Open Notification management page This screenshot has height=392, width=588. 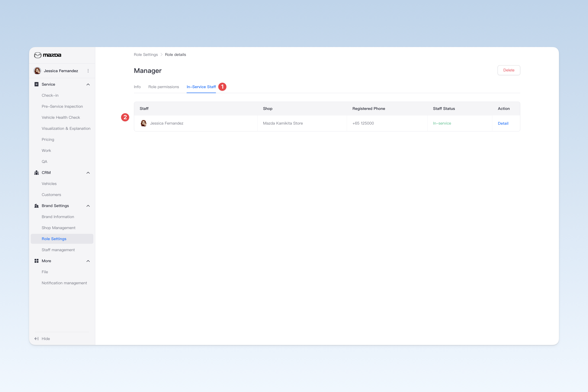(64, 283)
